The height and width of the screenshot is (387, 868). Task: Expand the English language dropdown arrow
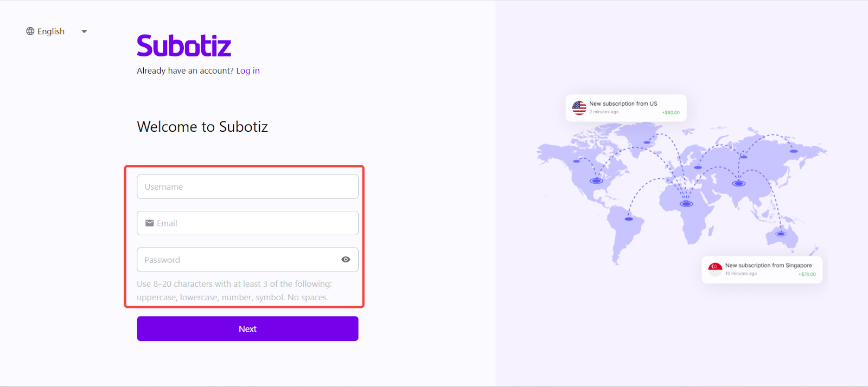click(84, 31)
